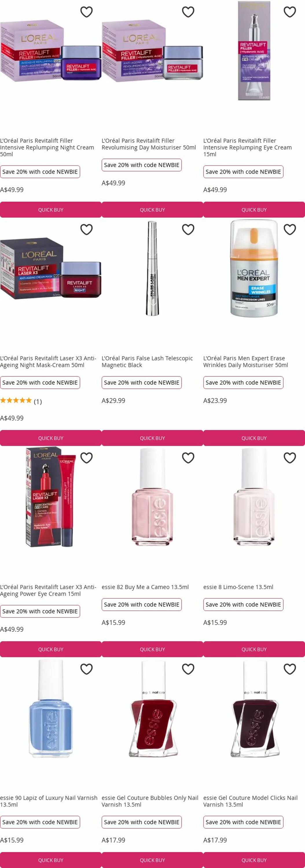Viewport: 305px width, 868px height.
Task: Heart the False Lash Telescopic mascara
Action: coord(188,229)
